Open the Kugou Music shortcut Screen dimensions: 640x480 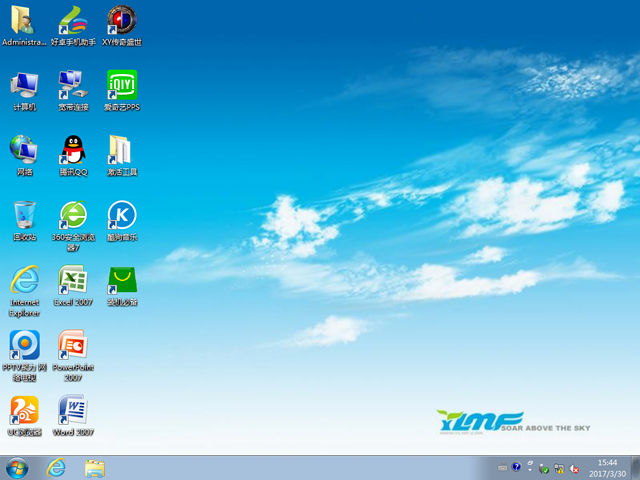coord(122,215)
